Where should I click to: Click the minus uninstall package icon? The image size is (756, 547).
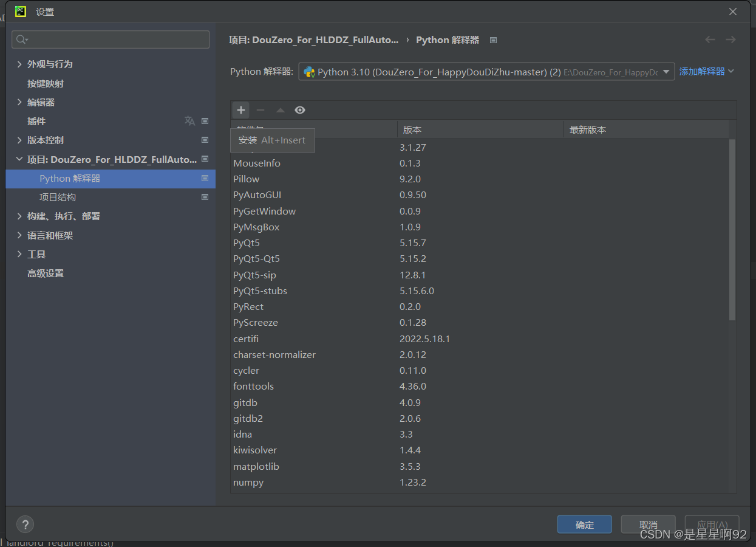pyautogui.click(x=261, y=110)
